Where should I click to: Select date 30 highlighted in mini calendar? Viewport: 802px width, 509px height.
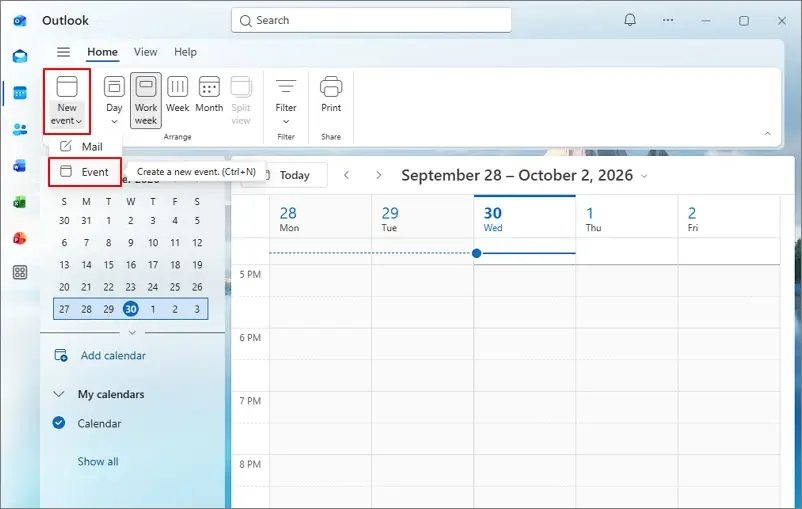pyautogui.click(x=131, y=309)
